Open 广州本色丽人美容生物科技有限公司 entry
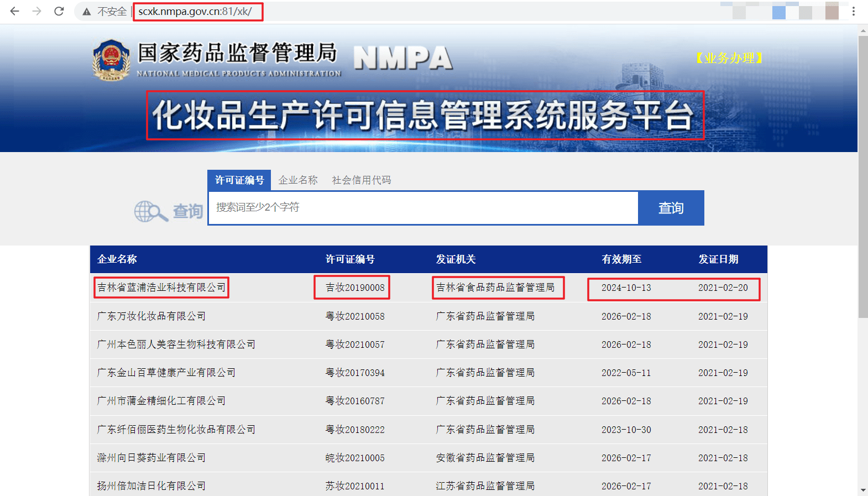 click(x=176, y=344)
